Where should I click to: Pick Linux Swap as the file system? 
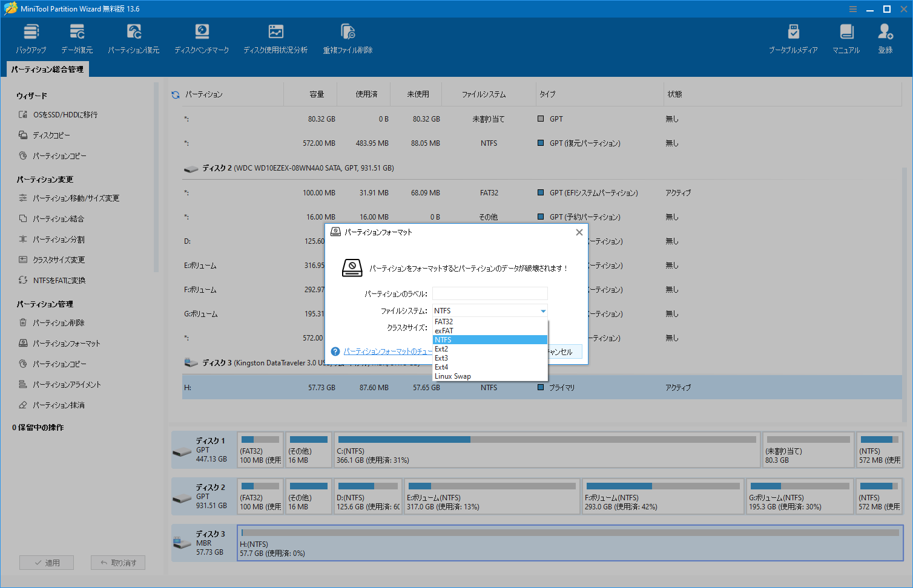[x=453, y=376]
